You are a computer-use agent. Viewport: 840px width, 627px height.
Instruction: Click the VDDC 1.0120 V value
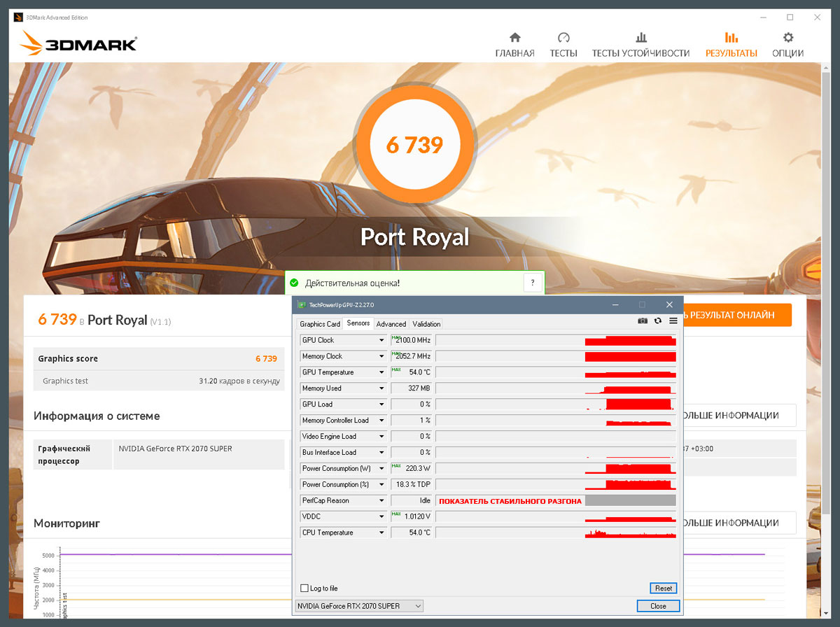coord(412,516)
